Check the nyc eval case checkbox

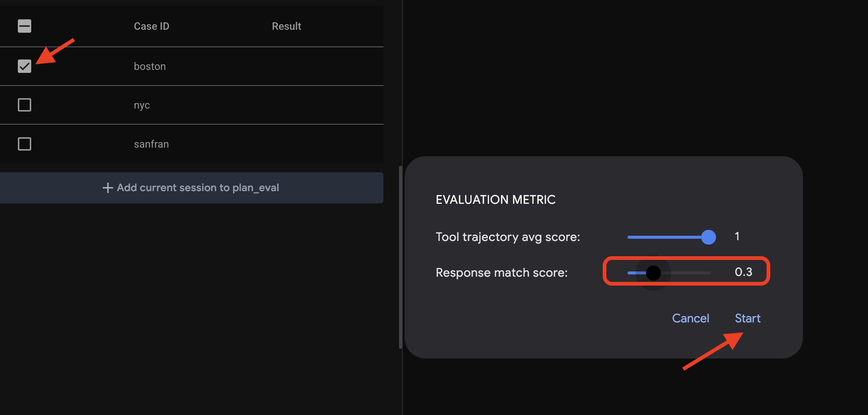click(x=24, y=105)
